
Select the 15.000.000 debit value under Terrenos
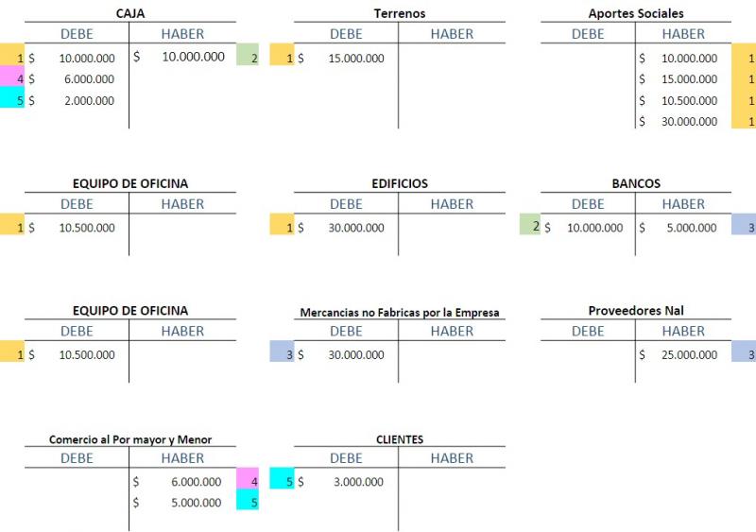354,59
